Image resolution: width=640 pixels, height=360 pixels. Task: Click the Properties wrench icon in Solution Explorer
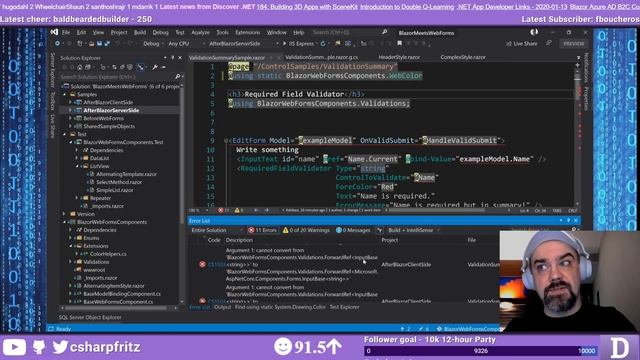coord(155,67)
